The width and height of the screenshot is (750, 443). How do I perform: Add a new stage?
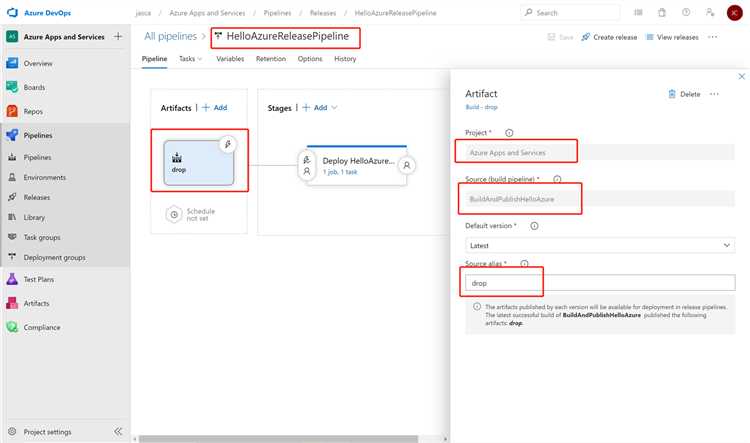click(315, 108)
